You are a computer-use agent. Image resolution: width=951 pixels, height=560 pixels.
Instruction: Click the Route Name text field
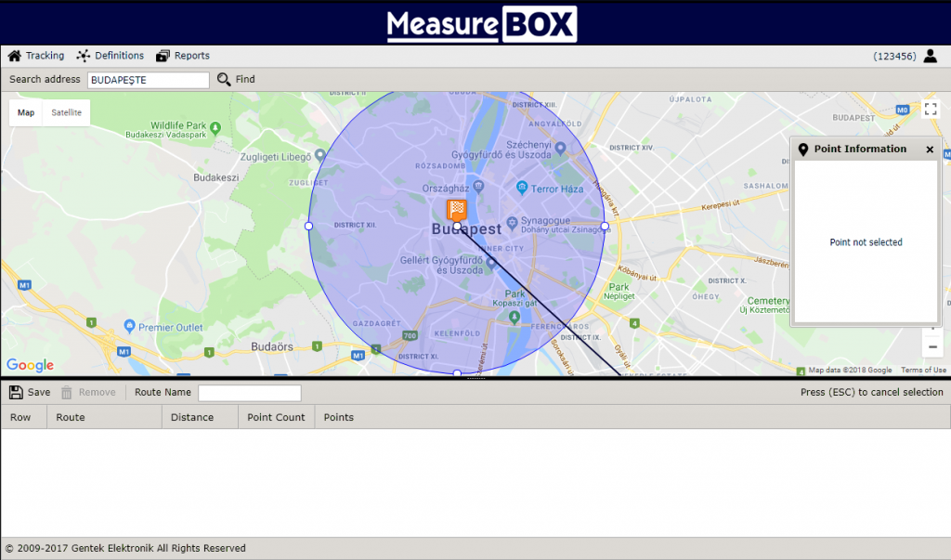(x=249, y=393)
